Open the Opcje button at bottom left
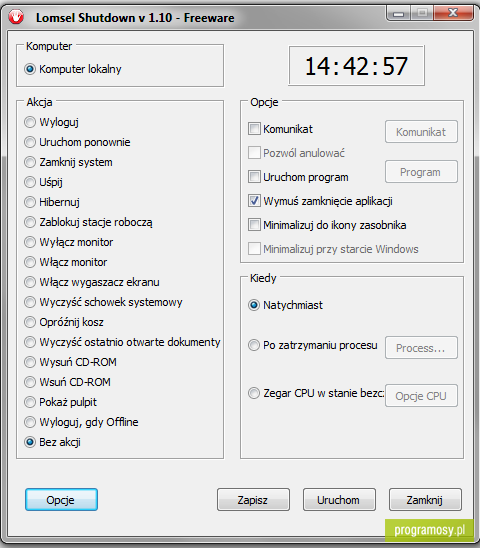The image size is (480, 548). (x=61, y=500)
